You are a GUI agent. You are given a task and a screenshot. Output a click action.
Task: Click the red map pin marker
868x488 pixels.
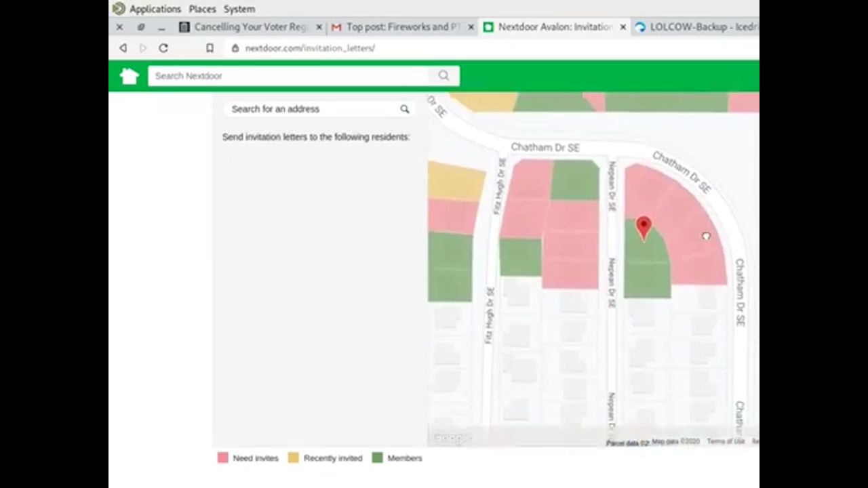coord(644,227)
